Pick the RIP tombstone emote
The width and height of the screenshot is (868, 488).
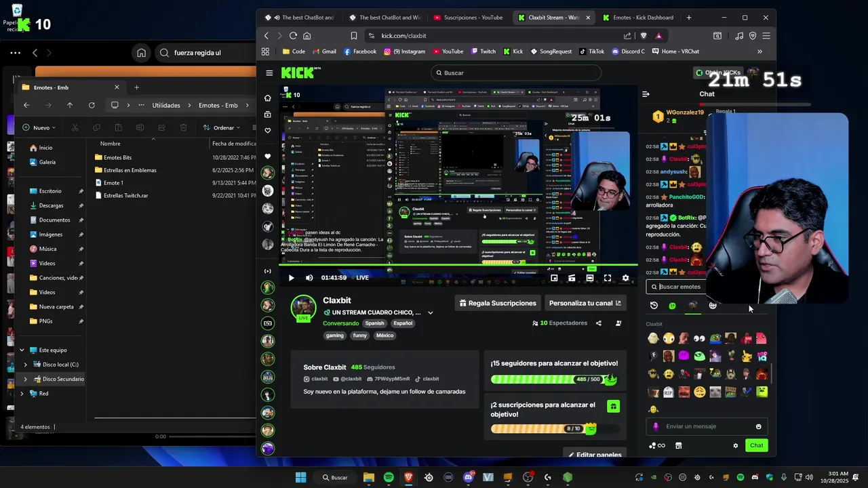pos(669,392)
